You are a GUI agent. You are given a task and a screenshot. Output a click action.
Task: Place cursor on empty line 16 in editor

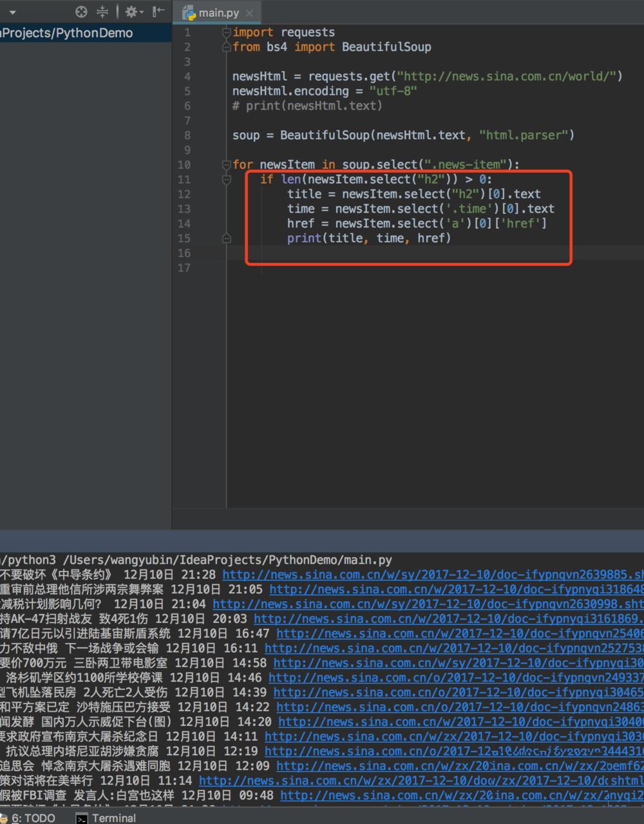[386, 253]
